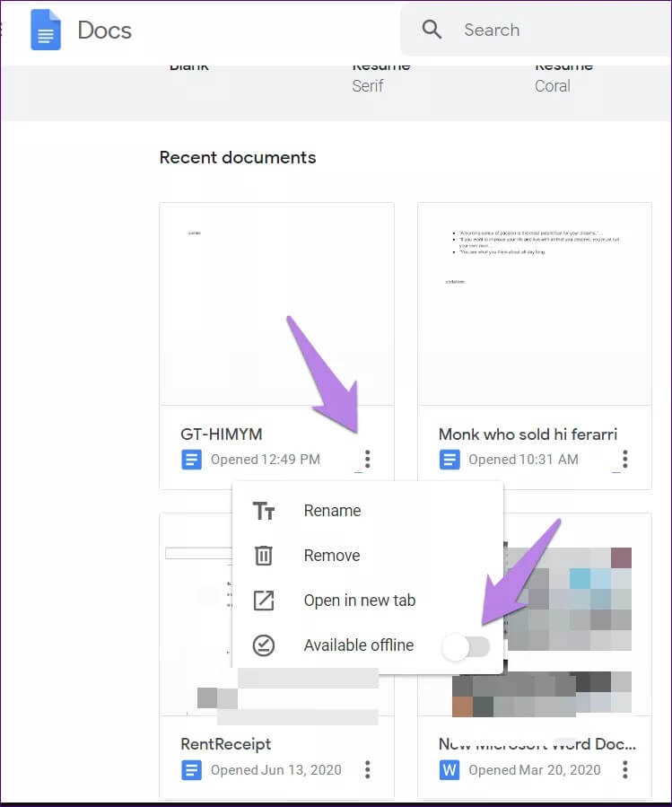The height and width of the screenshot is (807, 672).
Task: Choose Rename from the context menu
Action: [x=367, y=511]
